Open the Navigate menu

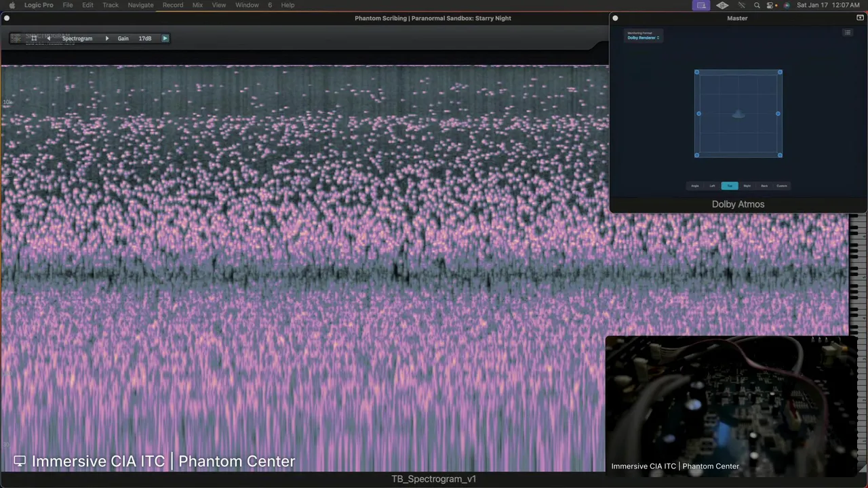tap(140, 5)
